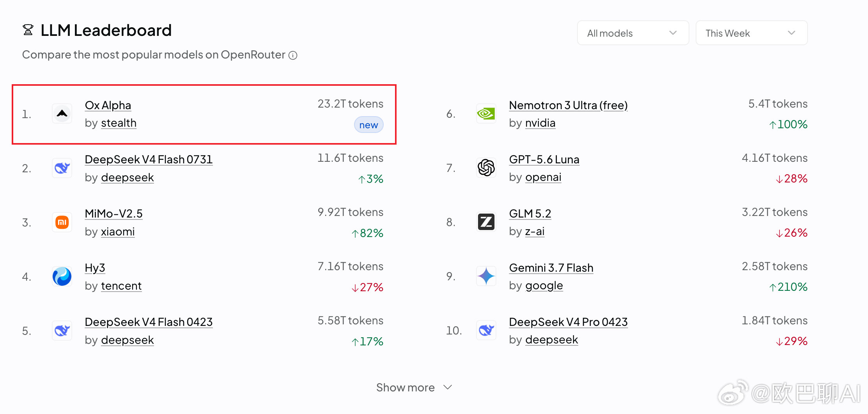Image resolution: width=868 pixels, height=414 pixels.
Task: Click the 23.2T tokens value
Action: point(351,104)
